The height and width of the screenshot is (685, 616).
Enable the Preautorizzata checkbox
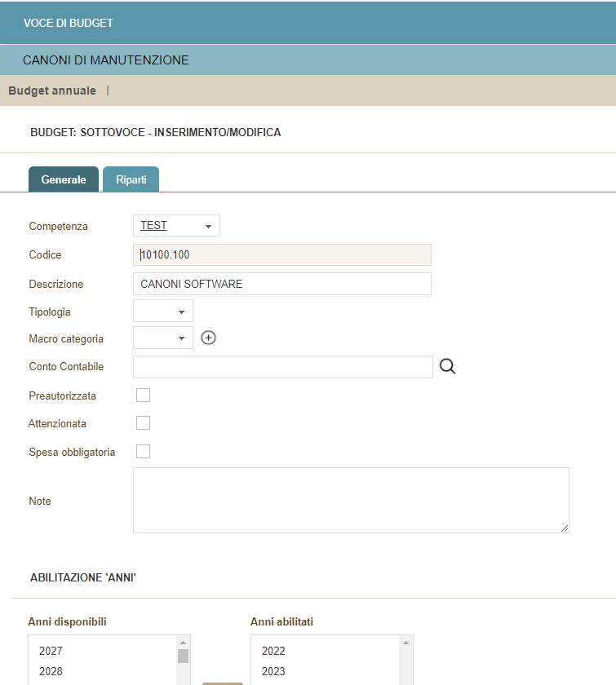[x=143, y=396]
